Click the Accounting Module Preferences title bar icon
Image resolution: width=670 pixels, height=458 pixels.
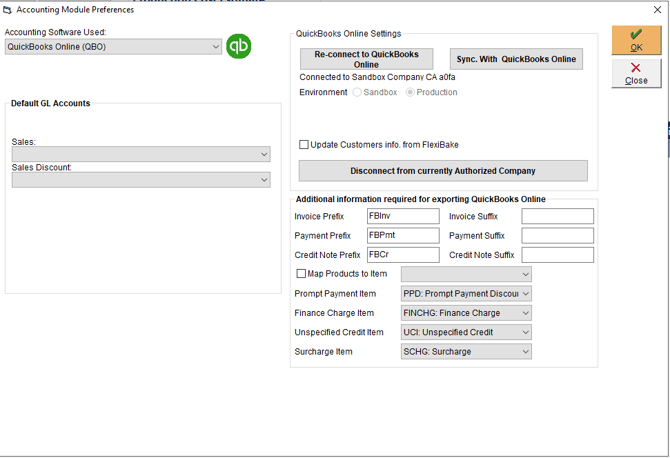coord(7,9)
